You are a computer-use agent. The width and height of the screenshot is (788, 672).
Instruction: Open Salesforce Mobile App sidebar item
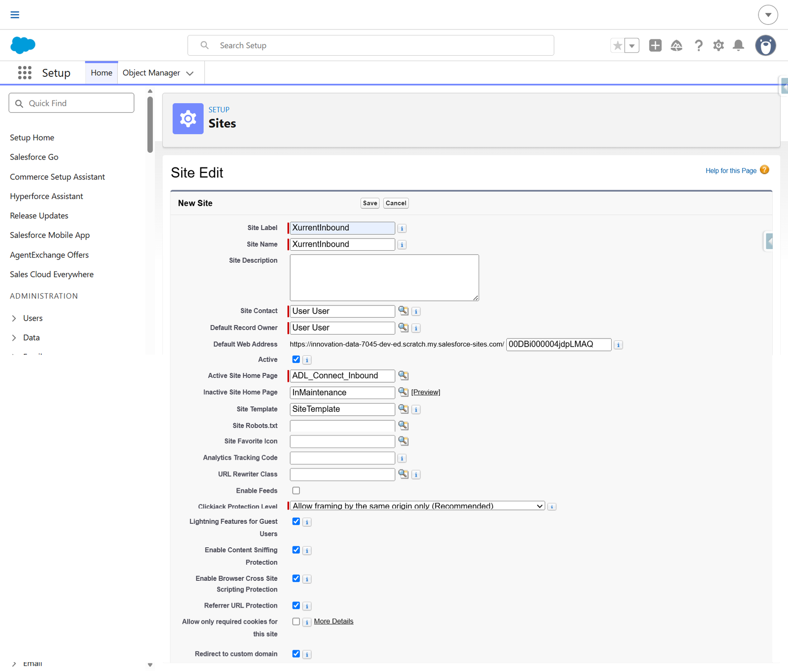coord(50,235)
